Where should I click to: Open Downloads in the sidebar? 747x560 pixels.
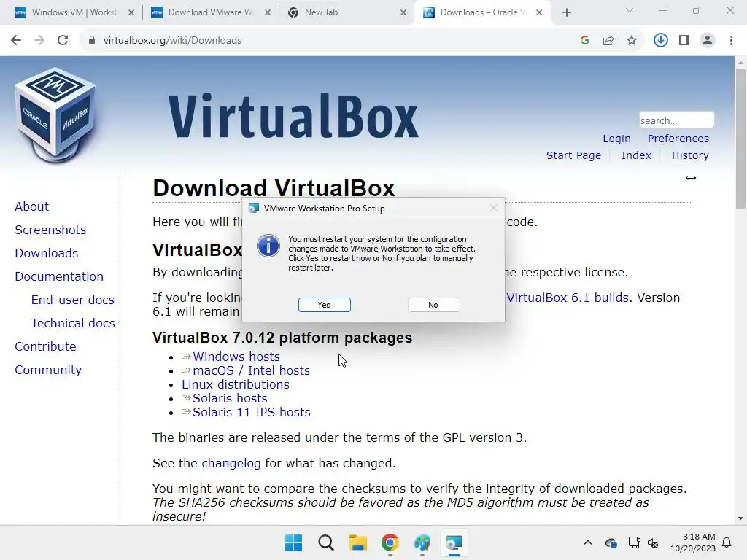[46, 253]
